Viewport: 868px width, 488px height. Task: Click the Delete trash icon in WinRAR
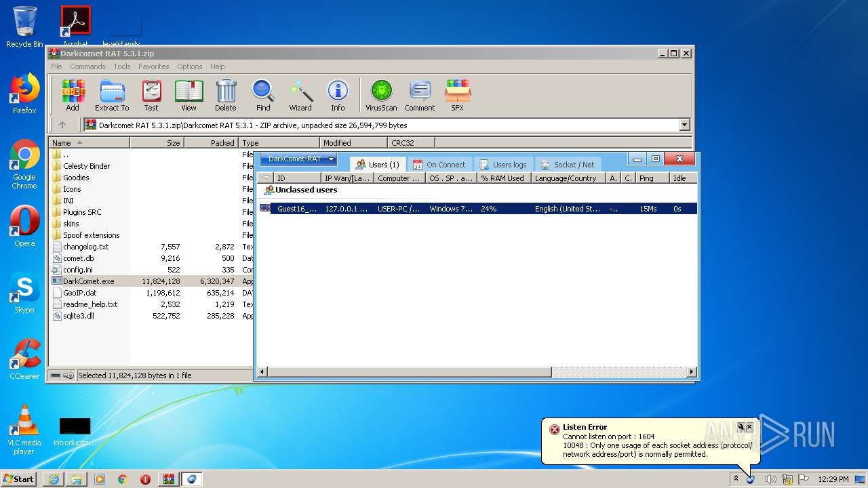[226, 96]
